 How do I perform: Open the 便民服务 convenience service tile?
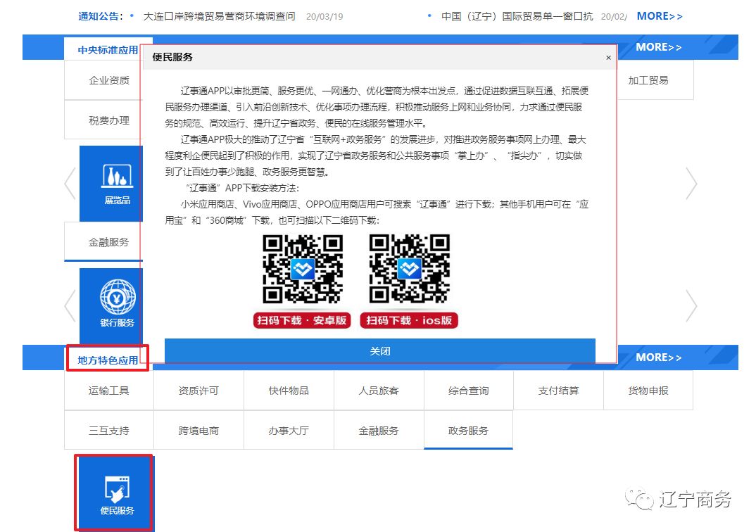tap(116, 493)
